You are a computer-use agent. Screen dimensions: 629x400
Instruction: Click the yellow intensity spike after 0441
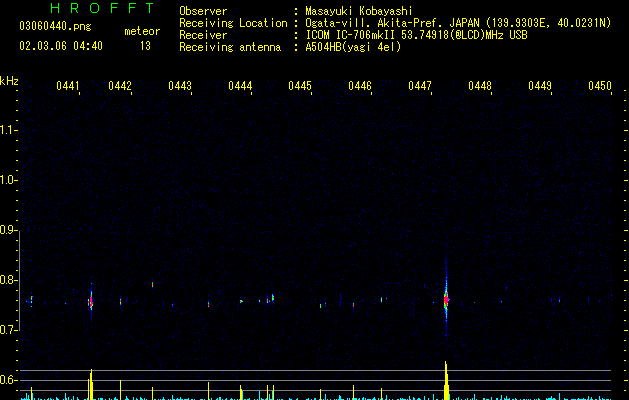(x=91, y=384)
